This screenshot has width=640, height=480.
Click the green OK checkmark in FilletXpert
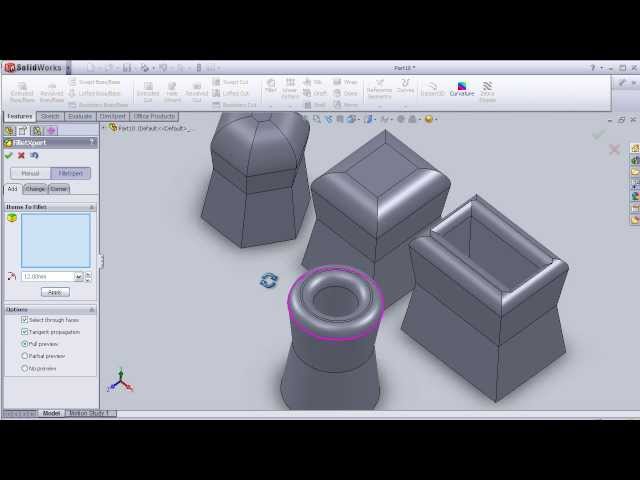[x=9, y=155]
